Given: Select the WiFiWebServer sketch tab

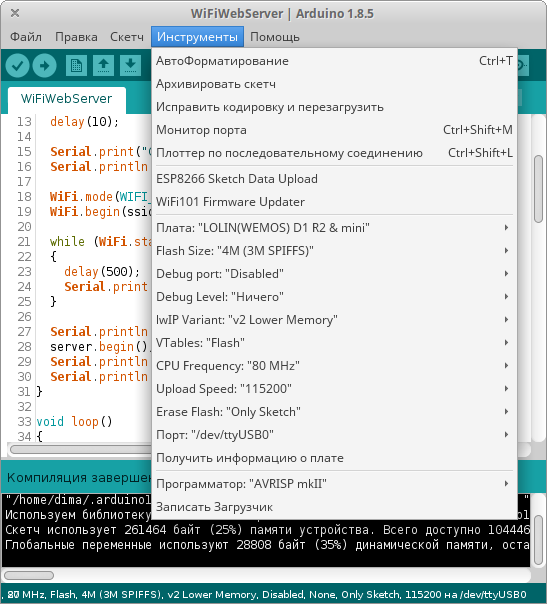Looking at the screenshot, I should [67, 99].
